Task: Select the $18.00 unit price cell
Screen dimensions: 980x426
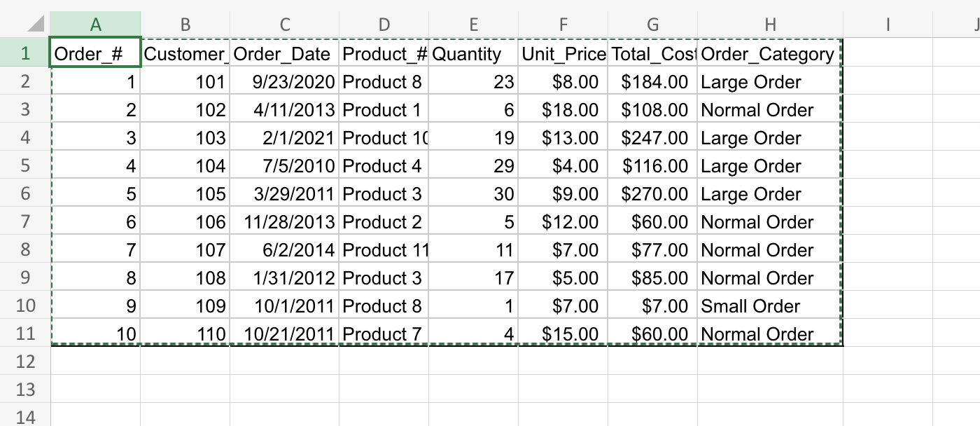Action: point(563,109)
